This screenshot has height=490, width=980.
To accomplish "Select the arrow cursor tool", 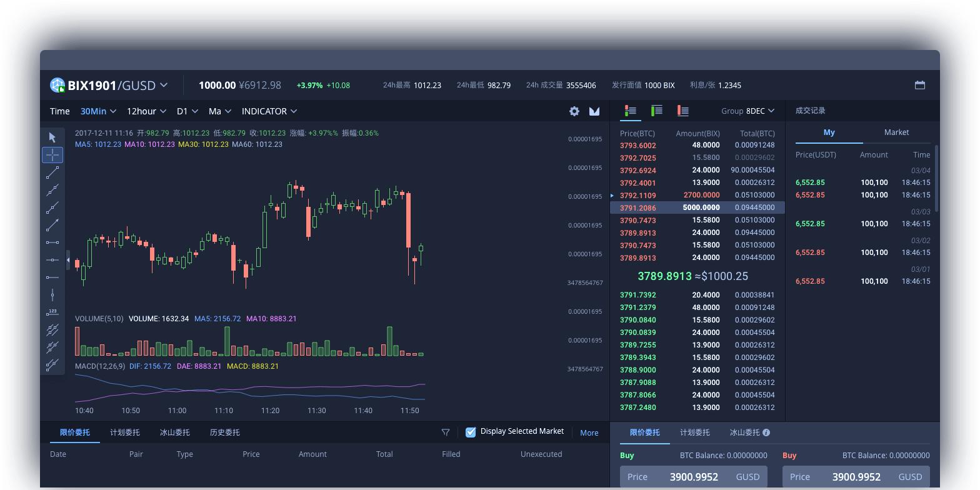I will (x=52, y=137).
